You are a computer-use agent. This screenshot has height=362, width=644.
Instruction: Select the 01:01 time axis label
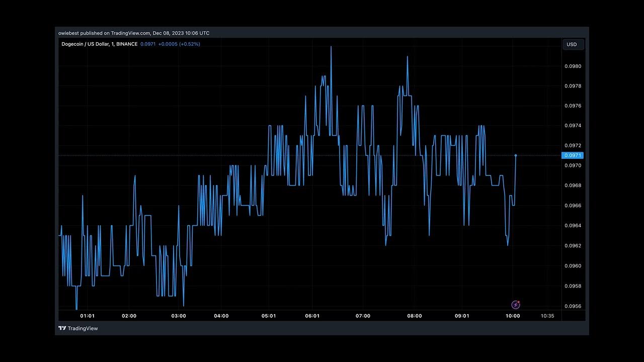click(x=87, y=316)
